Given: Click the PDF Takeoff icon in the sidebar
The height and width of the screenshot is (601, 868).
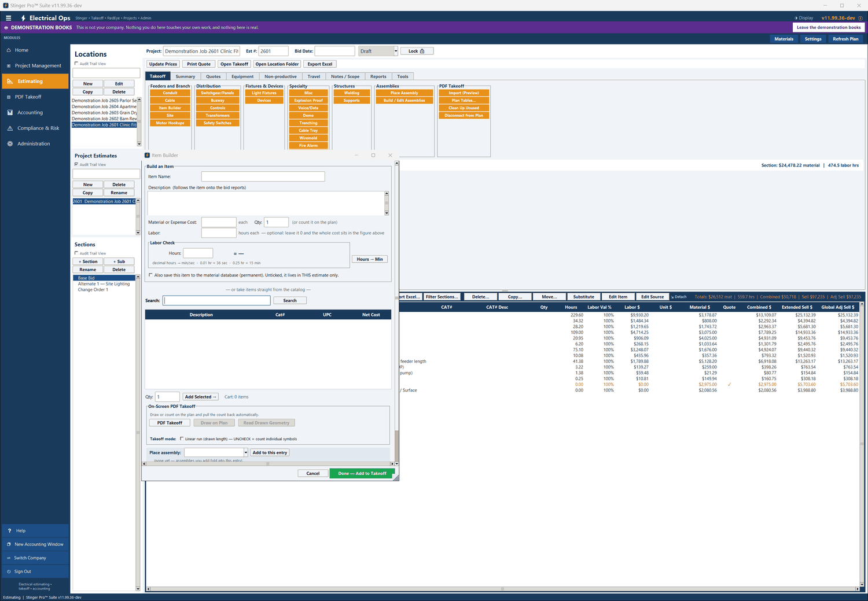Looking at the screenshot, I should pos(9,97).
